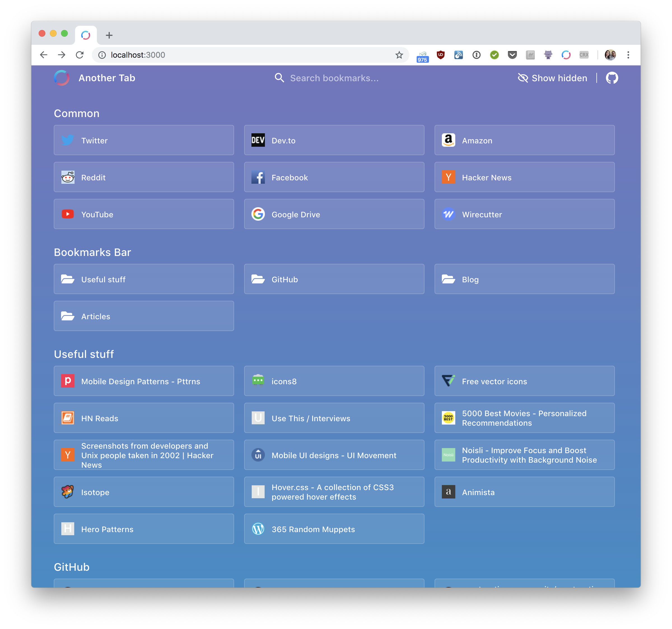
Task: Open the GitHub repository icon in header
Action: pos(612,78)
